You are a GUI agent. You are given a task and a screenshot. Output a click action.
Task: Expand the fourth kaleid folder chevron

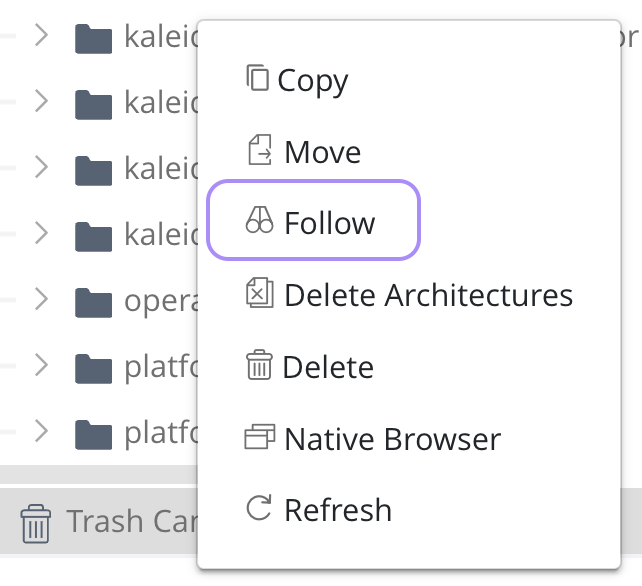point(41,233)
